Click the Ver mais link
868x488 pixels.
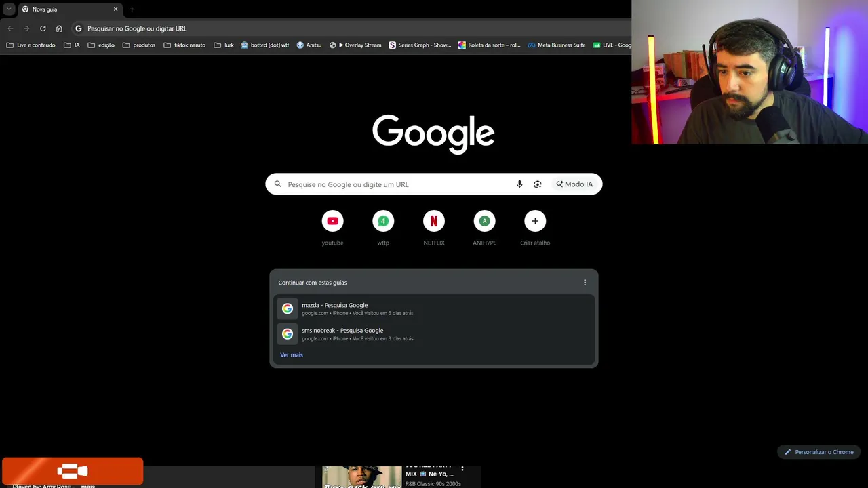[x=292, y=355]
